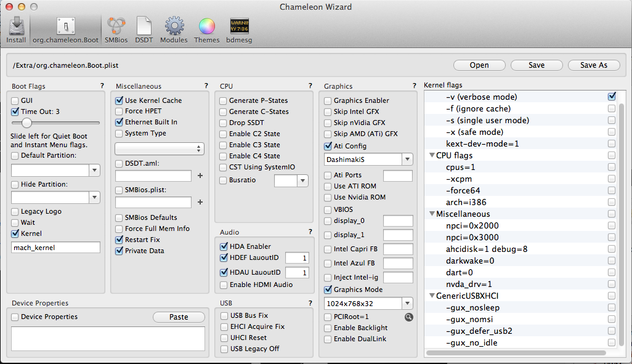Collapse the GenericUSBXHCI group
This screenshot has width=632, height=364.
432,296
